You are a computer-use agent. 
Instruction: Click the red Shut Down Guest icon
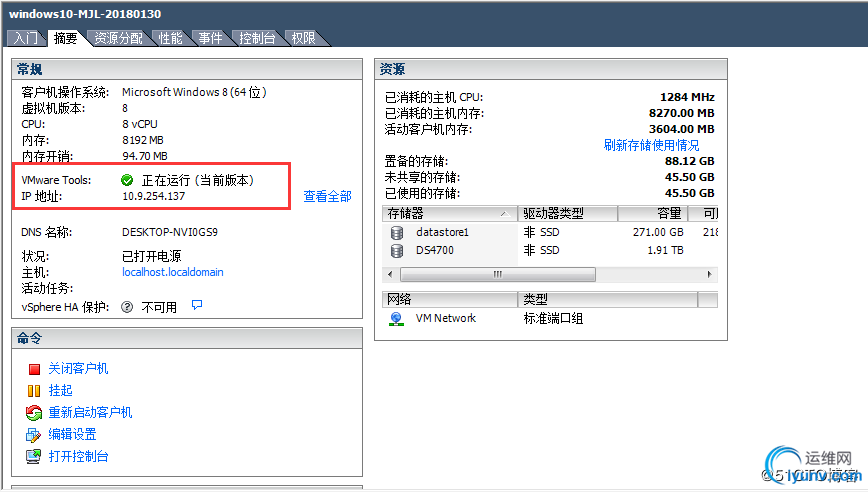[34, 369]
